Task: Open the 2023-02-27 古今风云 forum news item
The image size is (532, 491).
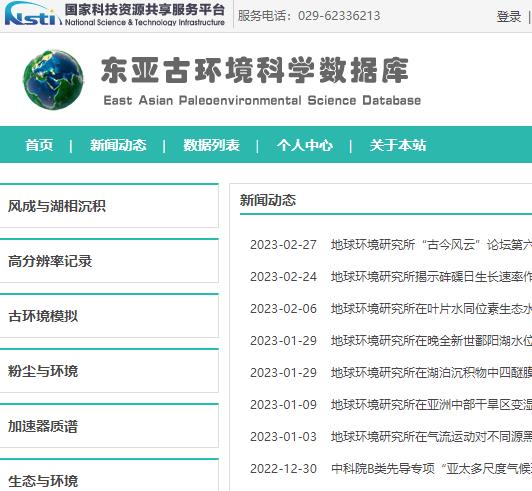Action: tap(431, 245)
